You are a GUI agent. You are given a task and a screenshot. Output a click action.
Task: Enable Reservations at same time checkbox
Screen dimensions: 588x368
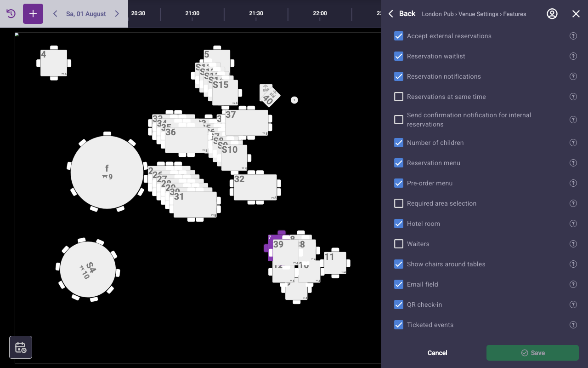[x=399, y=97]
